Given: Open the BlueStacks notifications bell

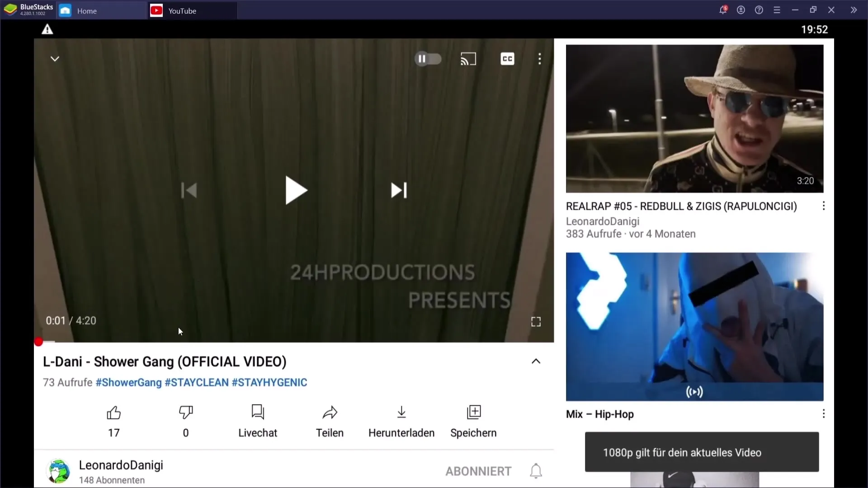Looking at the screenshot, I should [x=723, y=10].
